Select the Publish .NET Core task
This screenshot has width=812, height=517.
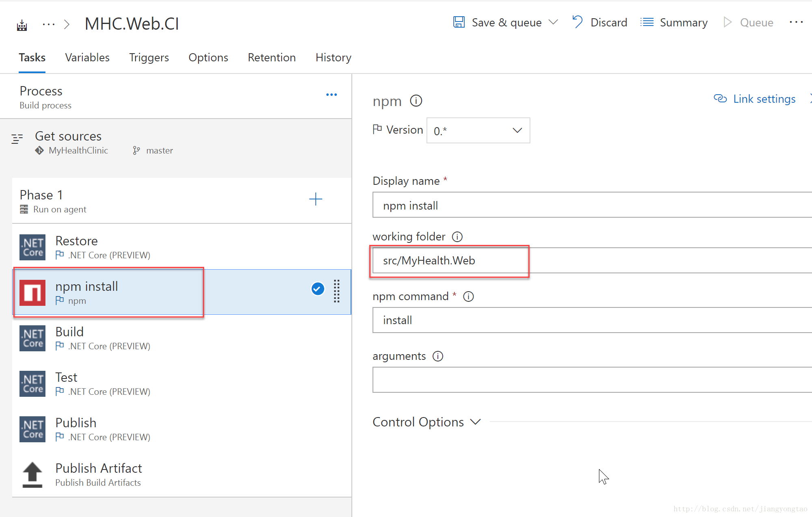click(x=182, y=429)
